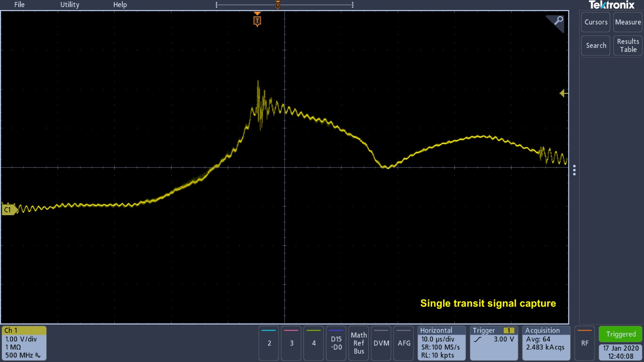644x362 pixels.
Task: Toggle the AFG function generator
Action: [x=404, y=343]
